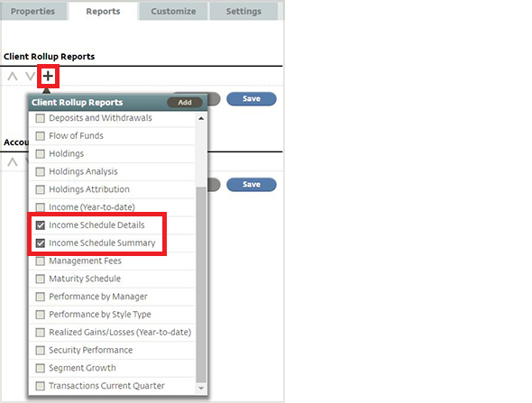This screenshot has width=532, height=403.
Task: Click the scroll down arrow in the reports list
Action: [x=201, y=388]
